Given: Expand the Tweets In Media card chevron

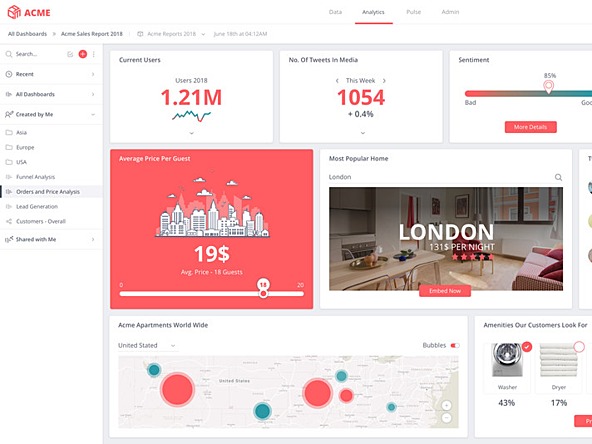Looking at the screenshot, I should [363, 133].
